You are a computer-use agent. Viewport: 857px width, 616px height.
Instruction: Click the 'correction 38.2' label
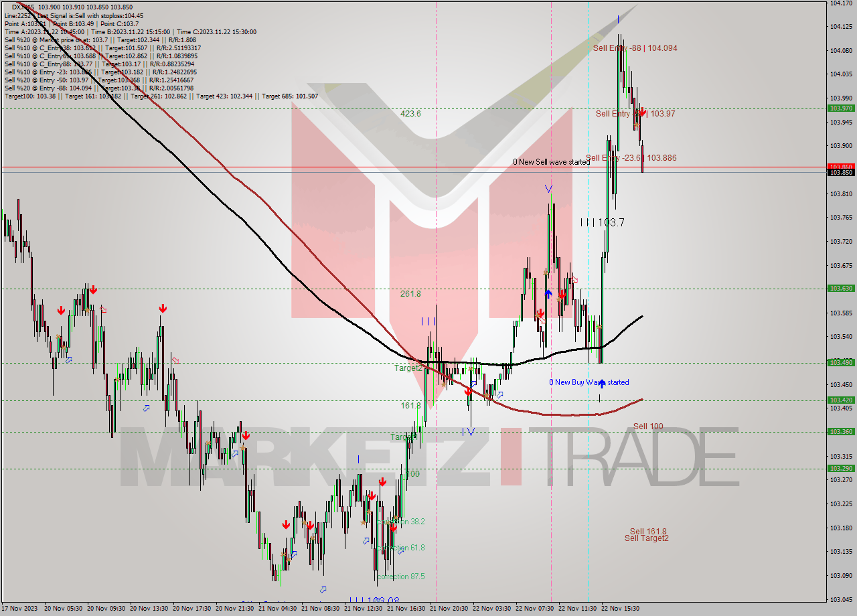(x=400, y=522)
